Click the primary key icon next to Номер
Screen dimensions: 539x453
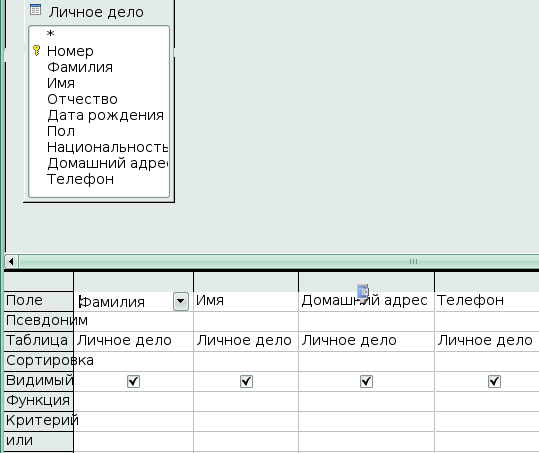[36, 51]
